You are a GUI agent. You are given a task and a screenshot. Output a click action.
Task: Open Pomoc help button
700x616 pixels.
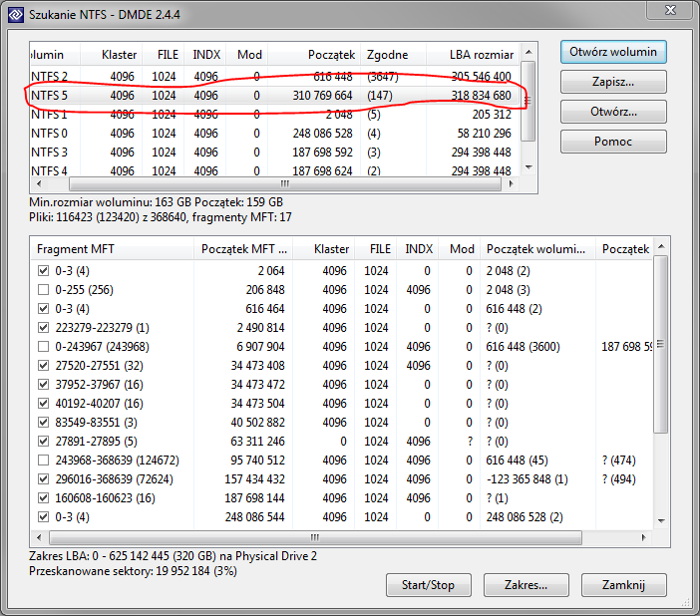(613, 142)
